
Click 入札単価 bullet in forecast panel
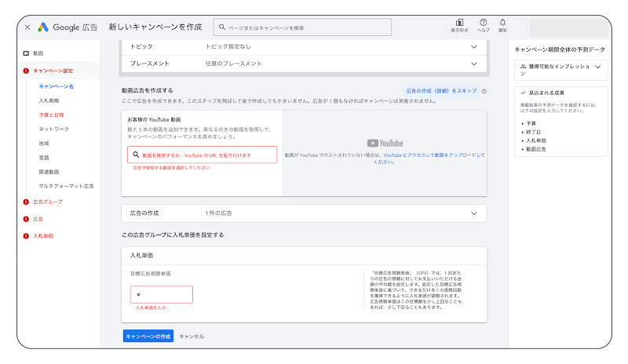(x=536, y=140)
